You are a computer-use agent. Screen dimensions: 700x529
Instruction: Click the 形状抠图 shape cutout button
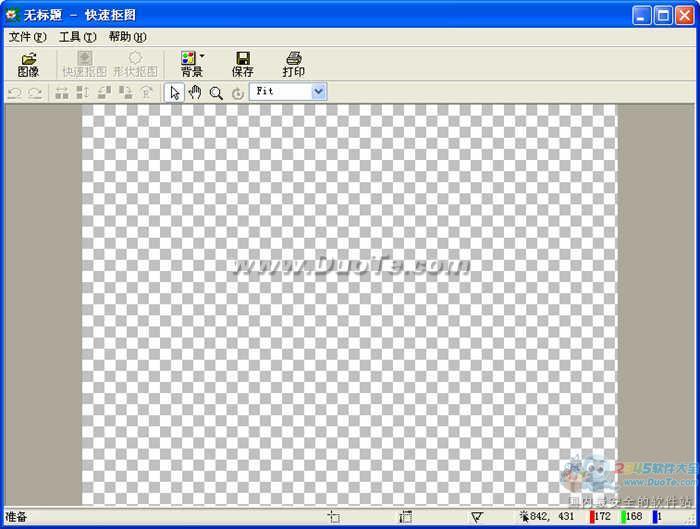(x=135, y=64)
